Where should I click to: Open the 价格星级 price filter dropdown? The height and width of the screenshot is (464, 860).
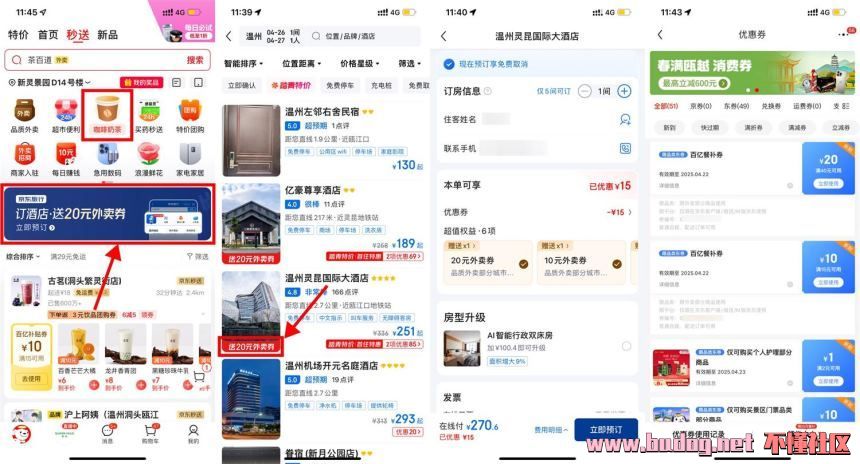360,64
